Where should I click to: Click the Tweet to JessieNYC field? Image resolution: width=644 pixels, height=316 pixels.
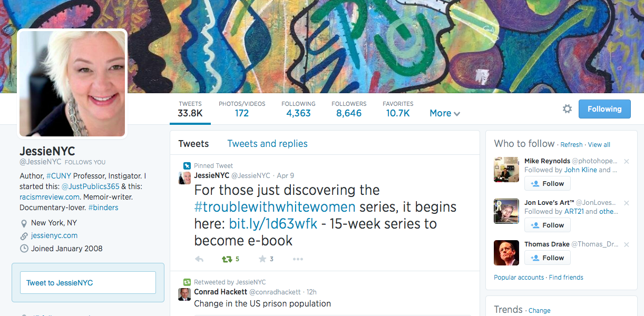[x=87, y=283]
